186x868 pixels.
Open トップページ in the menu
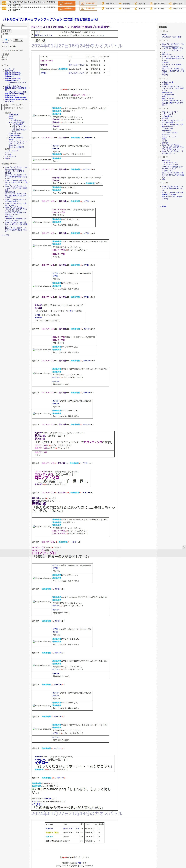[x=10, y=69]
